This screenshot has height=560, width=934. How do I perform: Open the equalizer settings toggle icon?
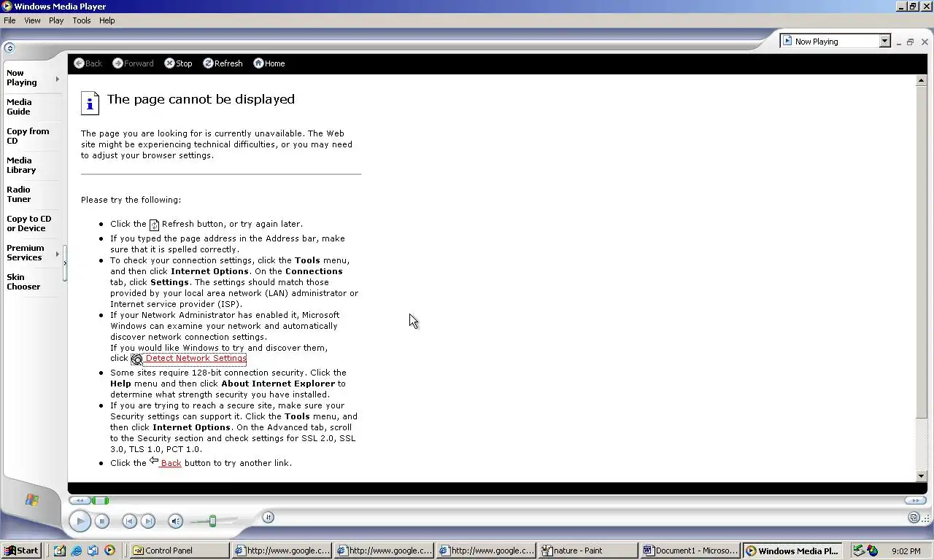click(268, 517)
